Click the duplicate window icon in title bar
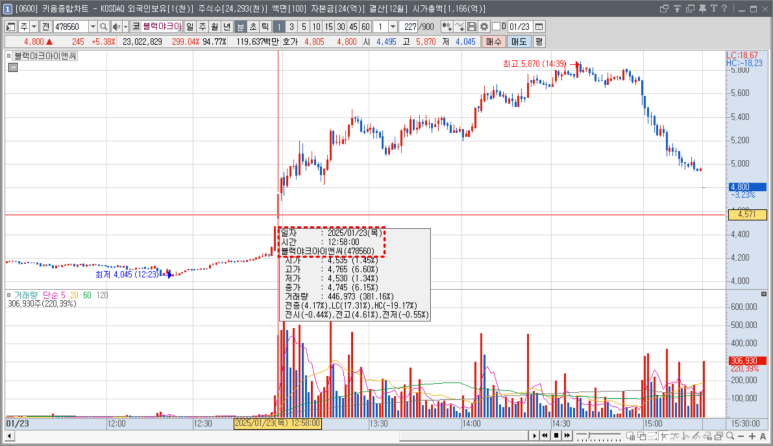This screenshot has height=446, width=773. [x=690, y=9]
